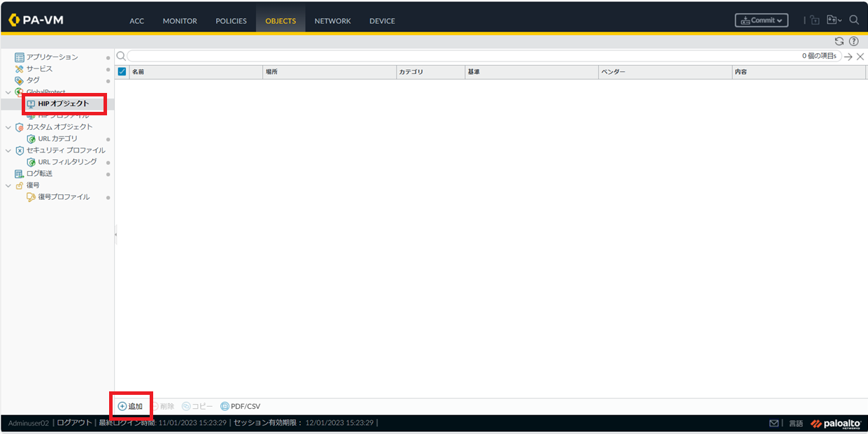Open URL カテゴリ under custom objects
Image resolution: width=868 pixels, height=434 pixels.
(x=57, y=139)
